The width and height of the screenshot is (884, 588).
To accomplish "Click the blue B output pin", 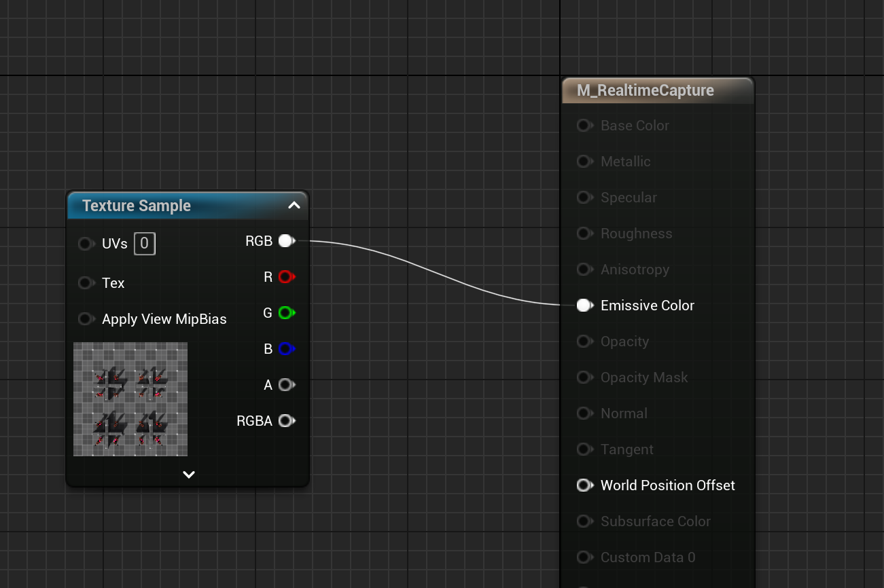I will pos(286,348).
